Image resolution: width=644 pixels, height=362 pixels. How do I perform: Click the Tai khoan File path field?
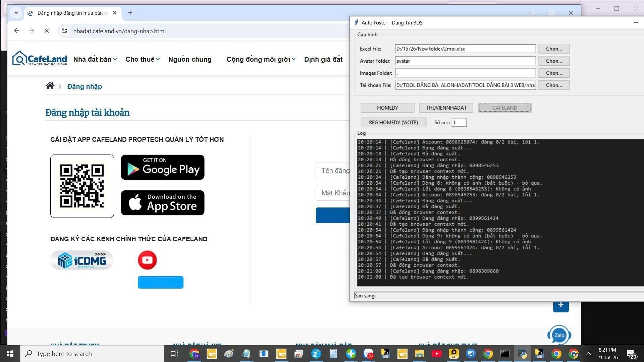tap(465, 85)
